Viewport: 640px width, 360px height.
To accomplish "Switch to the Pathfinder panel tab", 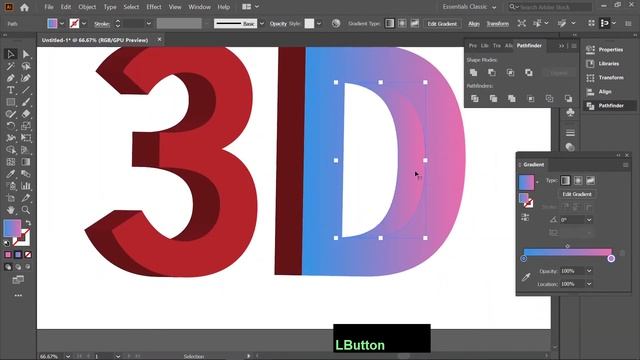I will click(529, 46).
